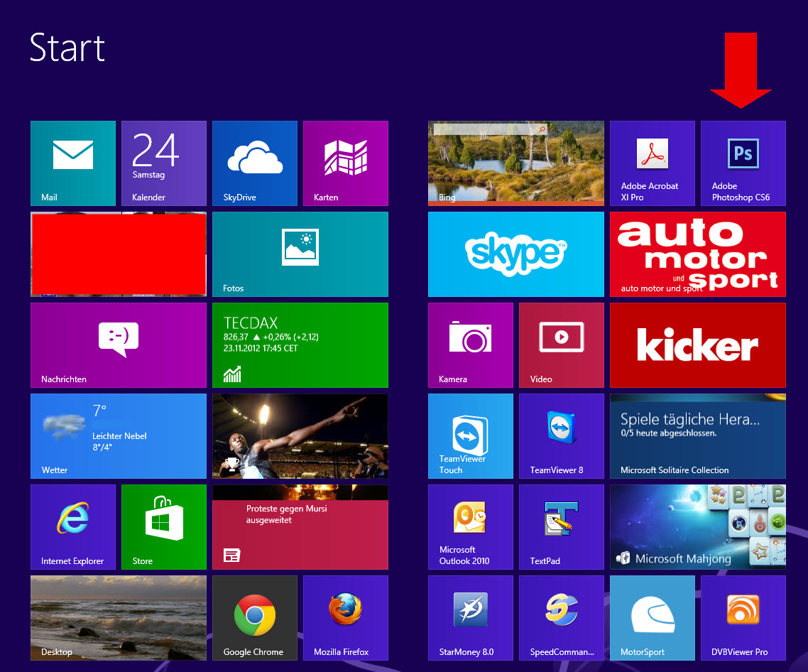Launch Mozilla Firefox tile
This screenshot has width=808, height=672.
(x=346, y=618)
